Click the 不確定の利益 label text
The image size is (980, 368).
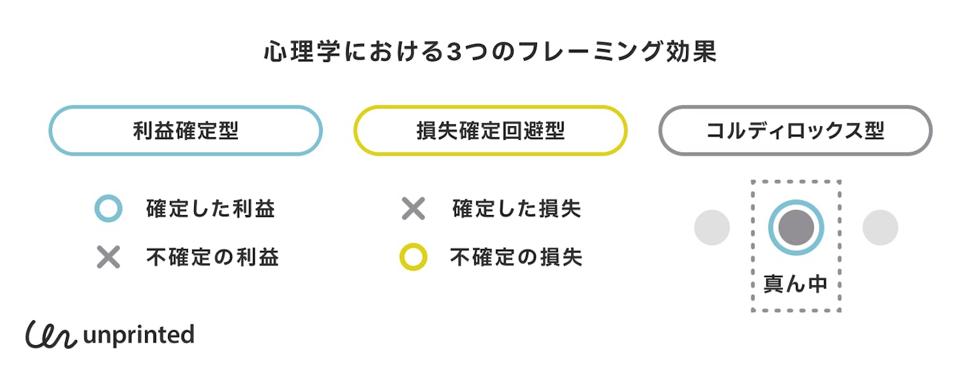[213, 258]
